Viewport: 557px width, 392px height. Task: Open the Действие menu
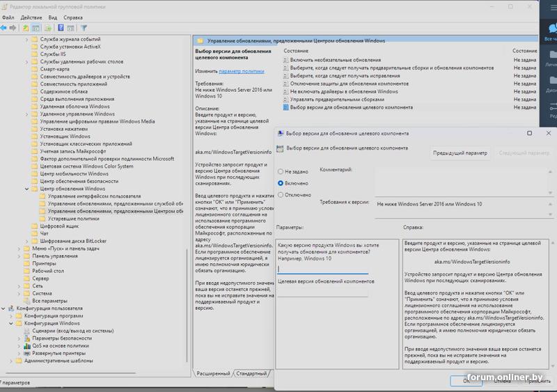pos(31,17)
